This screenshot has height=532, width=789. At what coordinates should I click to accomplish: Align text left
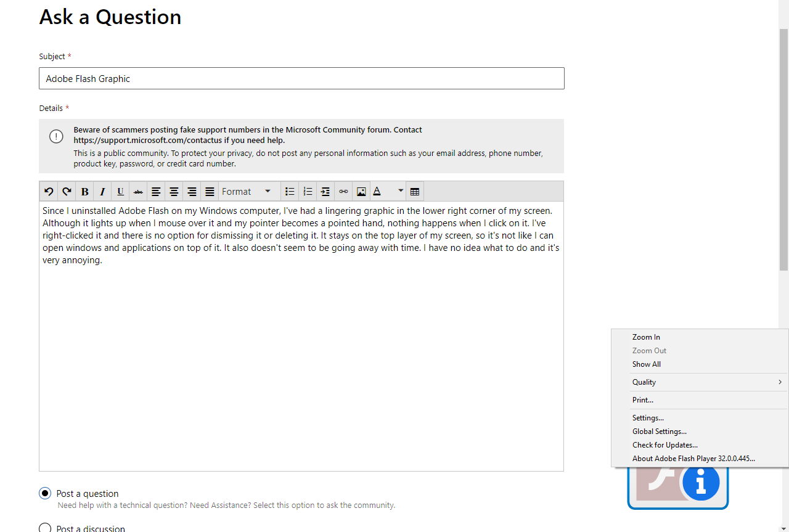[156, 192]
